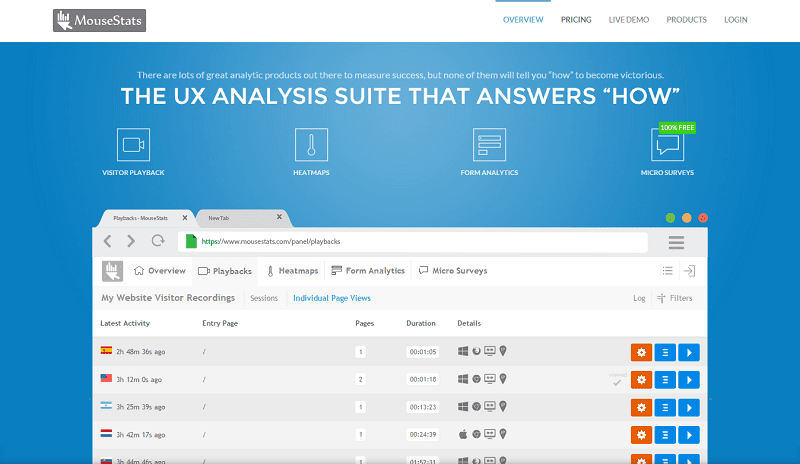Go to the Pricing page
800x464 pixels.
coord(576,20)
